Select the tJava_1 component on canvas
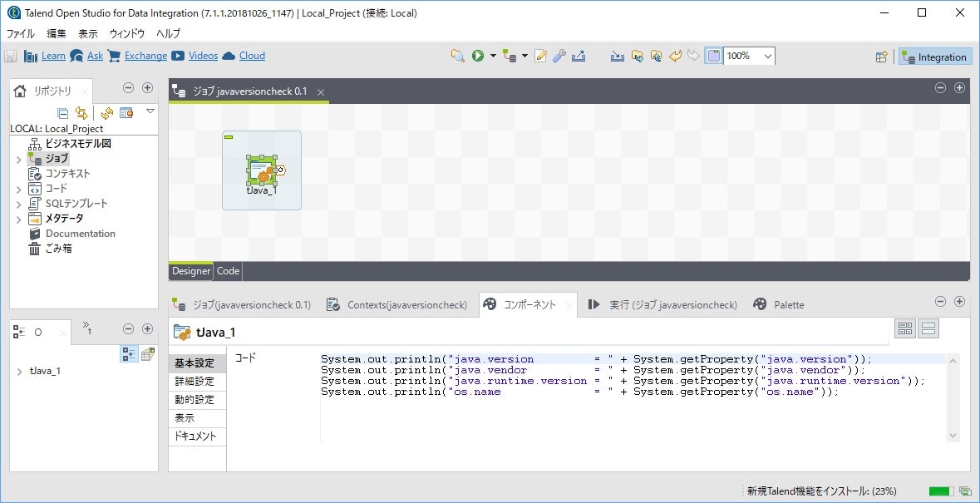The image size is (980, 503). coord(262,170)
